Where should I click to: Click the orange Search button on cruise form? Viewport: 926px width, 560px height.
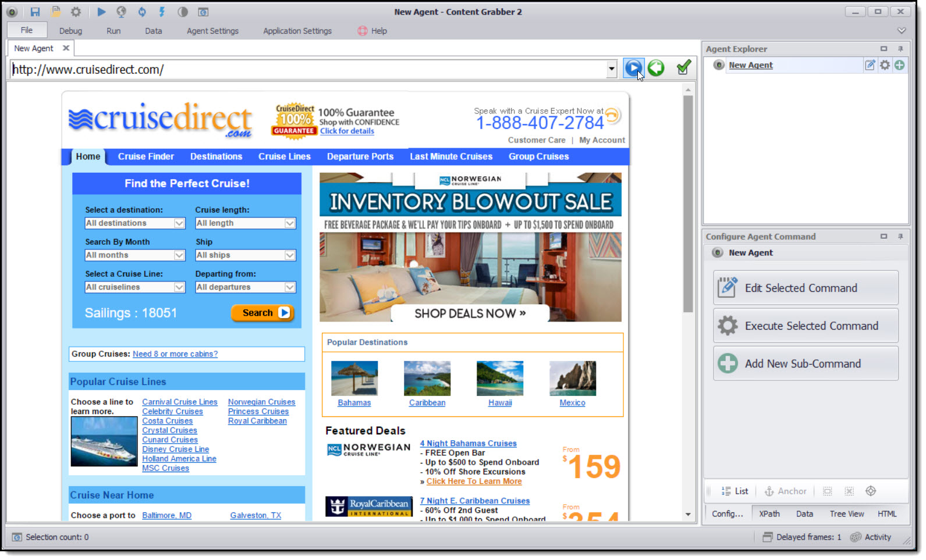262,313
